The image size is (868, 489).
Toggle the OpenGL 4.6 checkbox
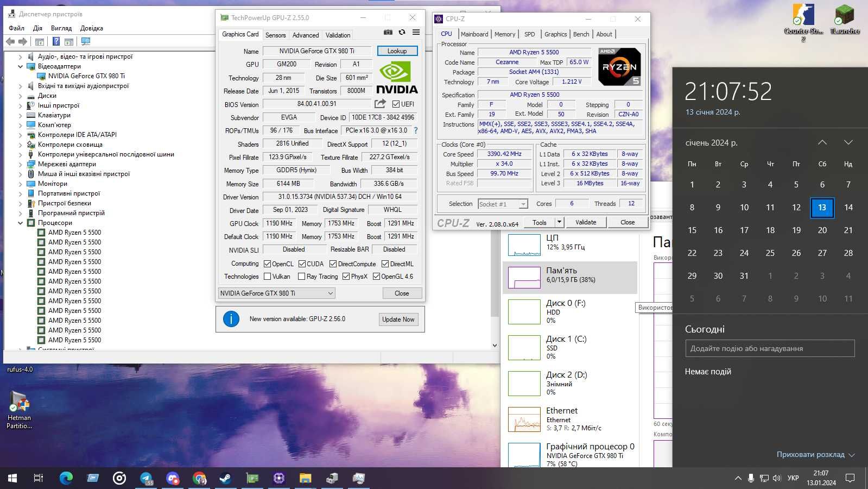[376, 277]
